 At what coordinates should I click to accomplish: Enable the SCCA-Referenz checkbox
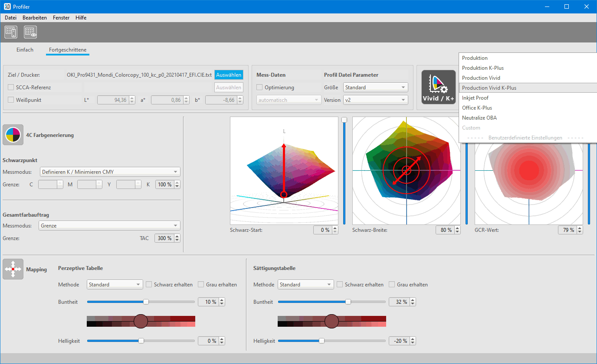pyautogui.click(x=11, y=88)
